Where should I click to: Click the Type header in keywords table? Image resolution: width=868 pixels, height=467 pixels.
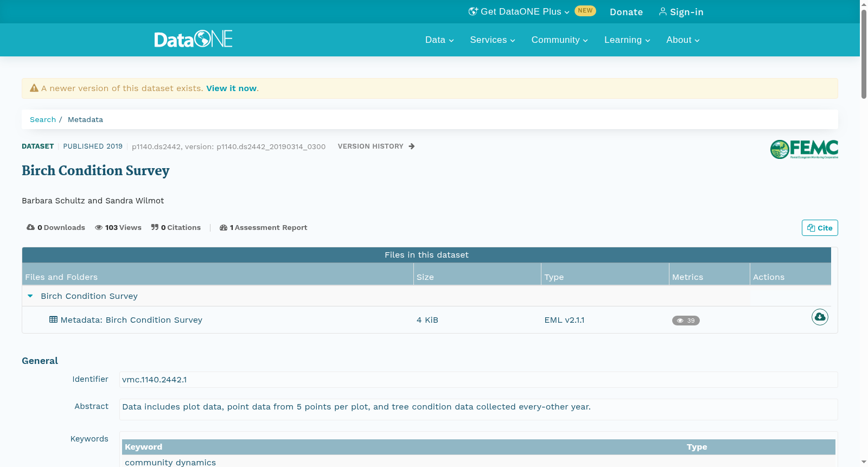[x=697, y=447]
